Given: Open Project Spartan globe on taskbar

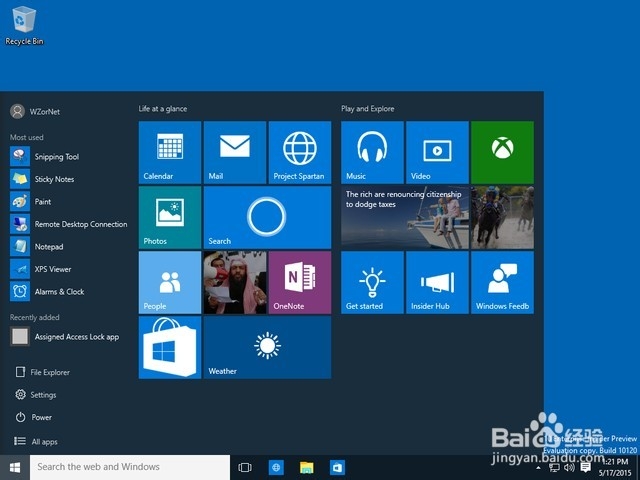Looking at the screenshot, I should [x=276, y=467].
